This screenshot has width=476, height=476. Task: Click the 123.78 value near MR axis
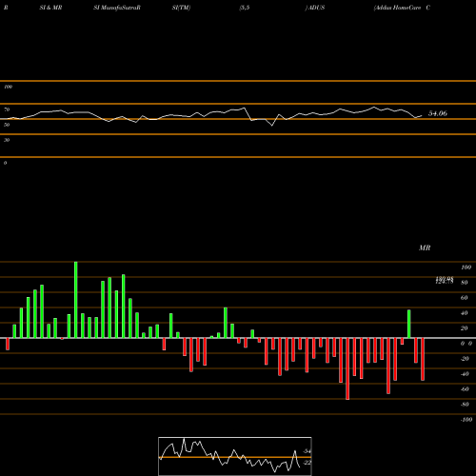point(445,282)
